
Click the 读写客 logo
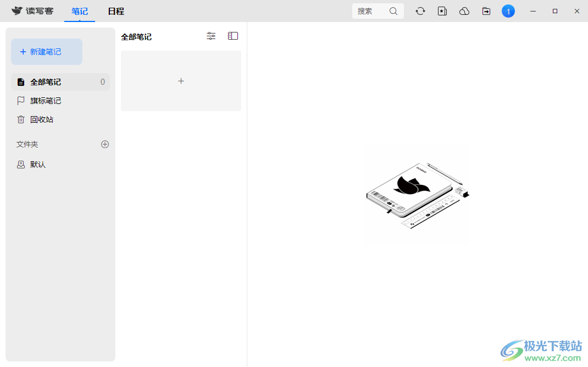32,11
